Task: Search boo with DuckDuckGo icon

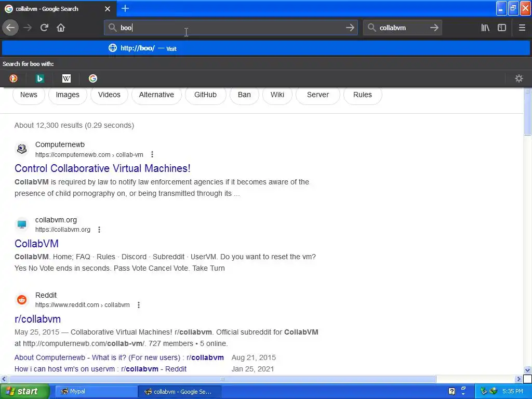Action: (13, 79)
